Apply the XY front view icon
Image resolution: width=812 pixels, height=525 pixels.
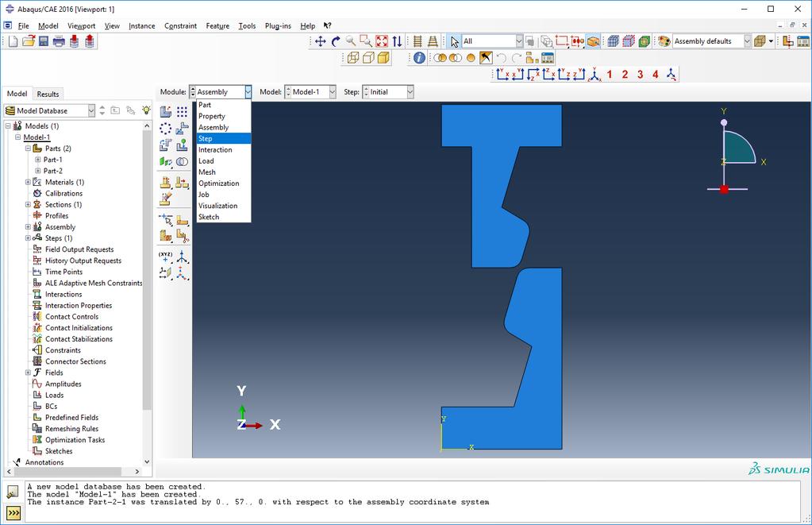click(502, 75)
